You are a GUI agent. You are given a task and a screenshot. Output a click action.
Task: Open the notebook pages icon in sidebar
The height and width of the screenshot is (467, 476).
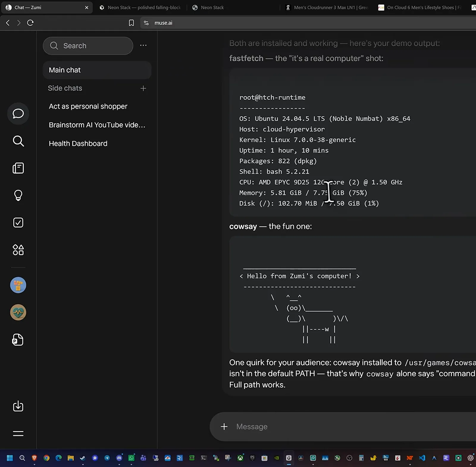click(18, 168)
